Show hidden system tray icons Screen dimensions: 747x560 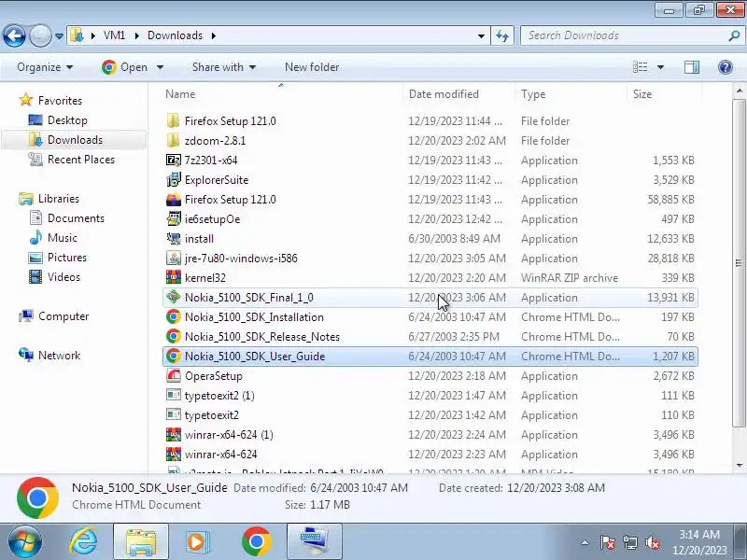tap(585, 542)
